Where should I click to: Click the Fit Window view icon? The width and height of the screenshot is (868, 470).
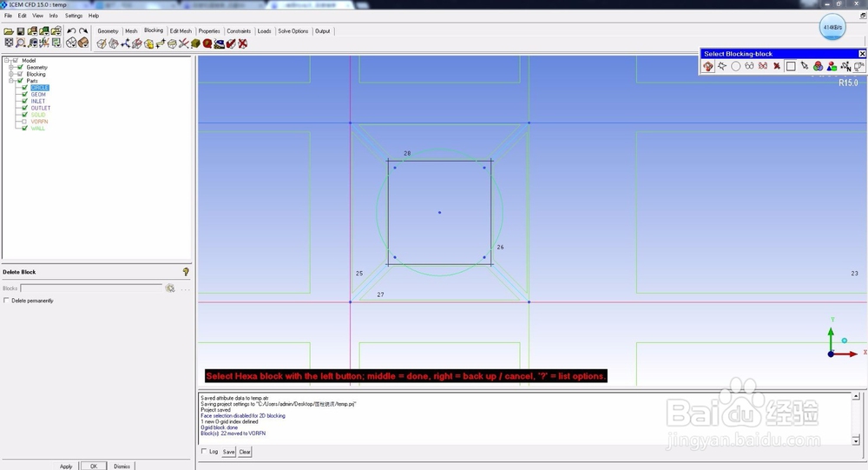point(9,43)
